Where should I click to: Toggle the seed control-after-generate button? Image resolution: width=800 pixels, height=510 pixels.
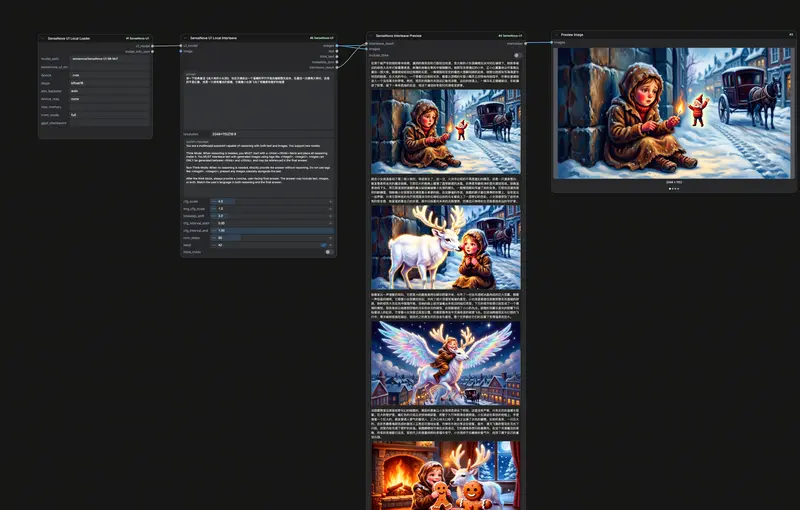pos(323,245)
